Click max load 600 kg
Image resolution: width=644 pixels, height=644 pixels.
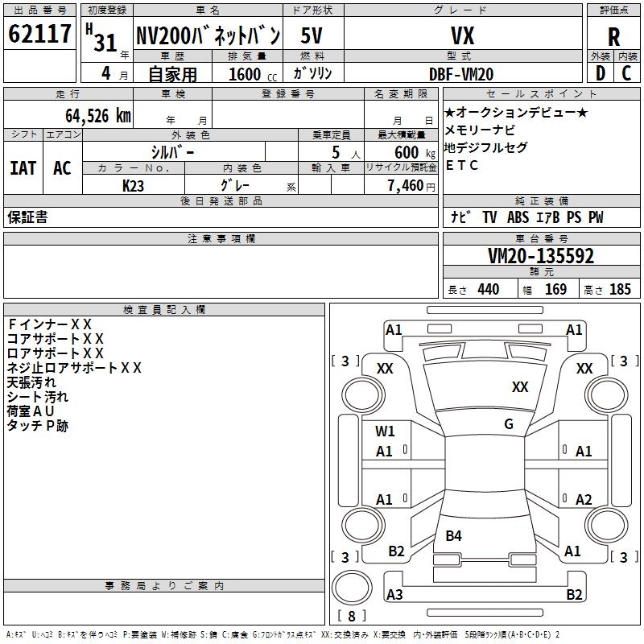pyautogui.click(x=415, y=152)
